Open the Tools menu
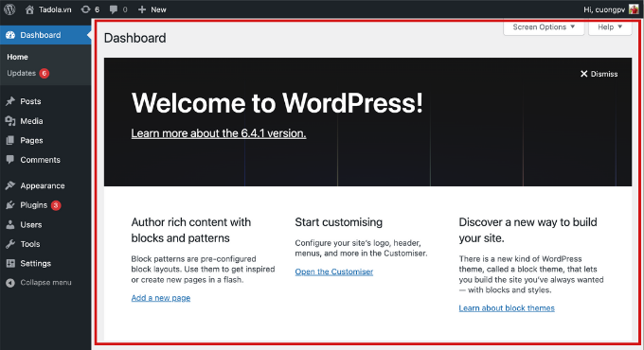 [x=45, y=244]
